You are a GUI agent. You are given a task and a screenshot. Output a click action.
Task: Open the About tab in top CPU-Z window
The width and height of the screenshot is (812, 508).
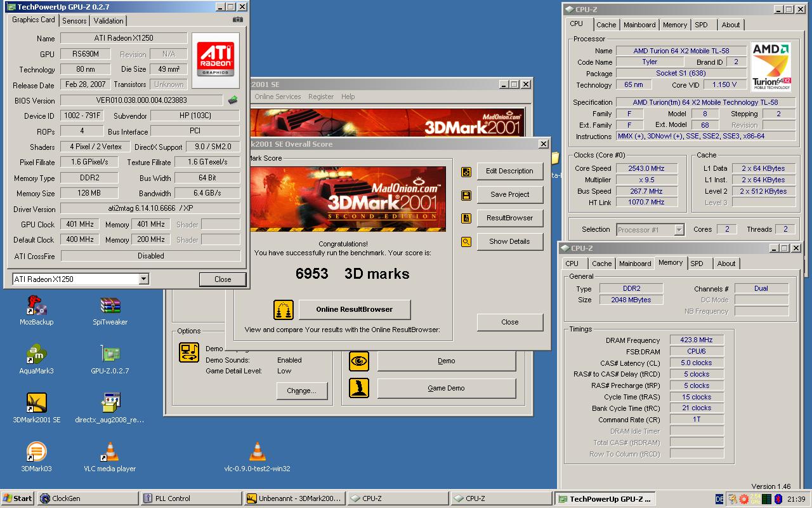pyautogui.click(x=731, y=25)
